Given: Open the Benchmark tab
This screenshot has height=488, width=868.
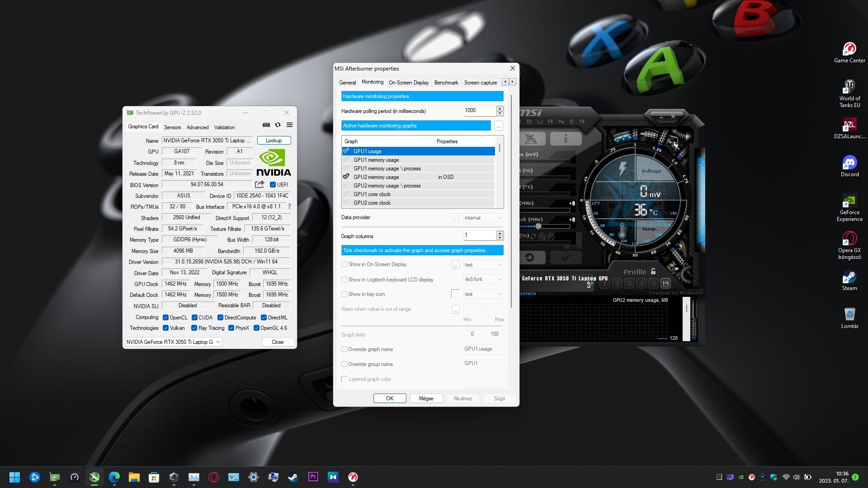Looking at the screenshot, I should click(x=446, y=83).
